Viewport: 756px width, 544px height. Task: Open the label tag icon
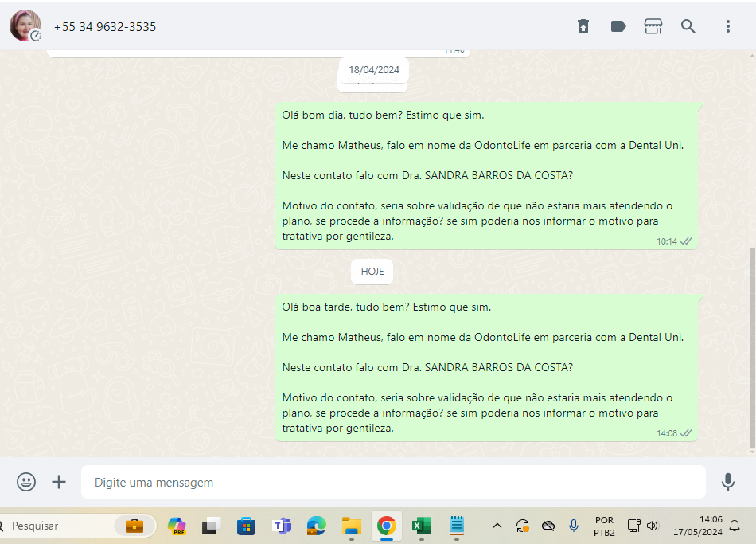618,26
